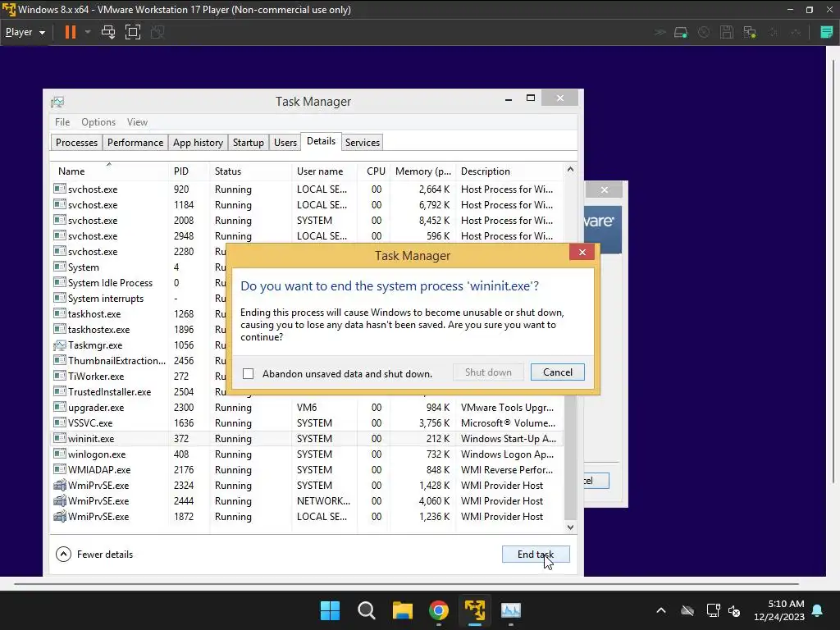
Task: Open Google Chrome from the host taskbar
Action: (x=439, y=610)
